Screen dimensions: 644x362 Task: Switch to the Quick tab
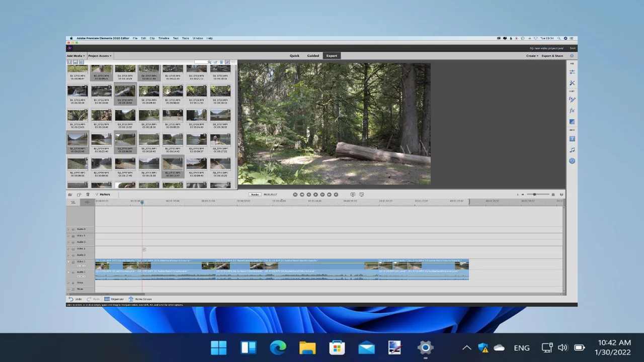294,56
